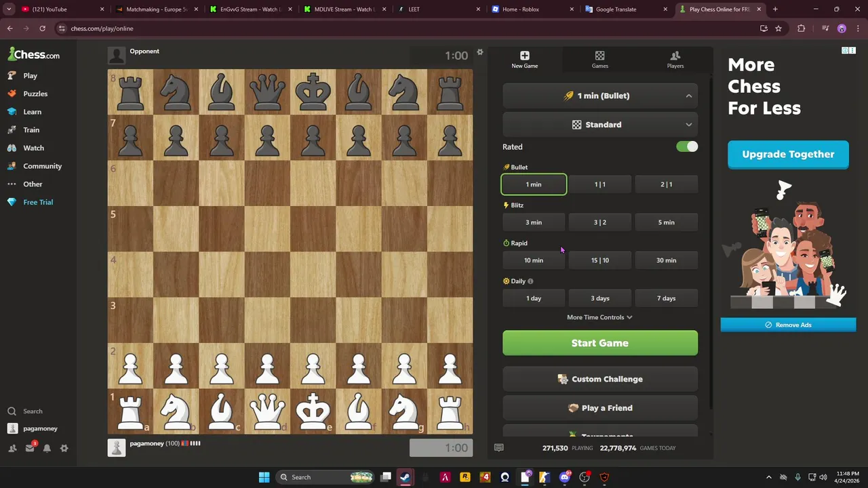Screen dimensions: 868x488
Task: Open board settings gear above the board
Action: (480, 52)
